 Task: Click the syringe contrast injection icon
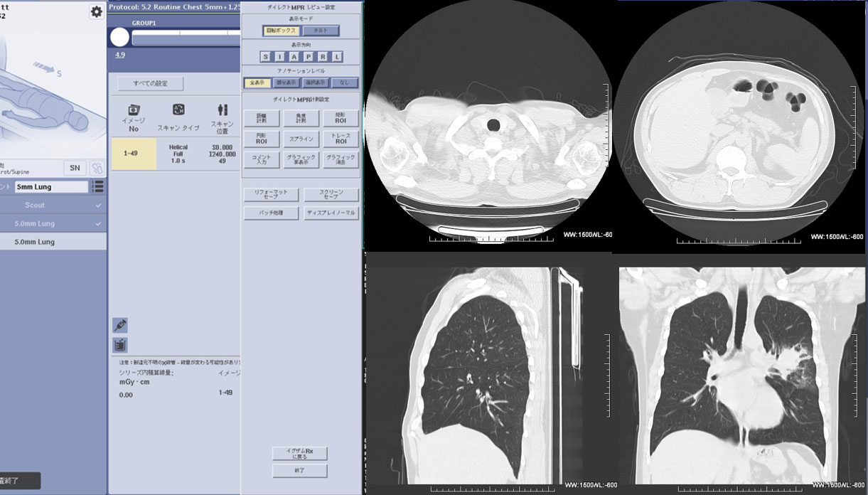click(x=120, y=325)
